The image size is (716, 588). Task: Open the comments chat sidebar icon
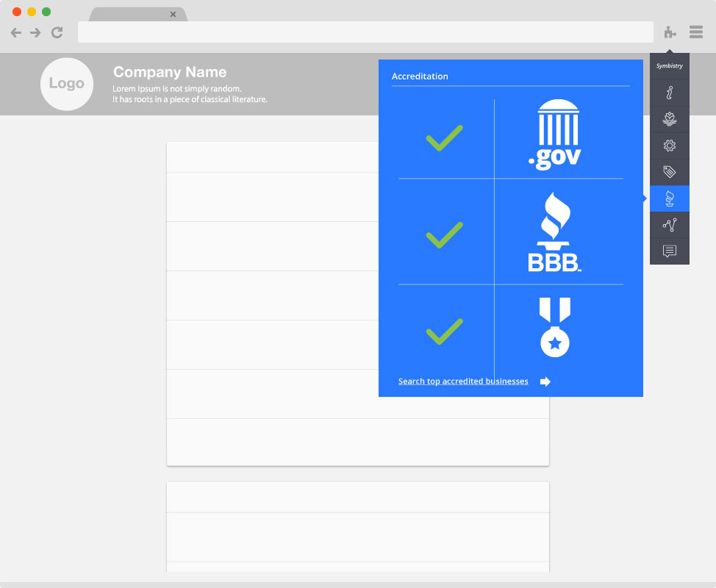(670, 251)
